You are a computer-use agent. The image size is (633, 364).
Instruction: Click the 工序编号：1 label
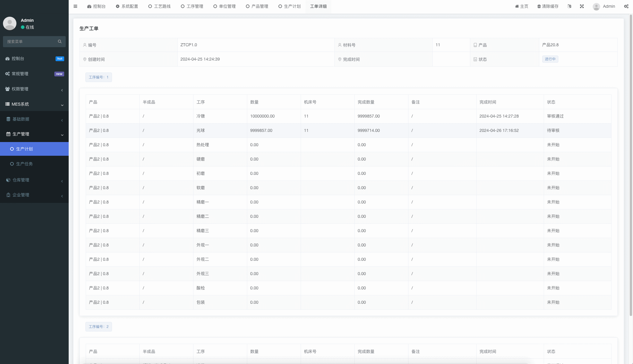99,77
